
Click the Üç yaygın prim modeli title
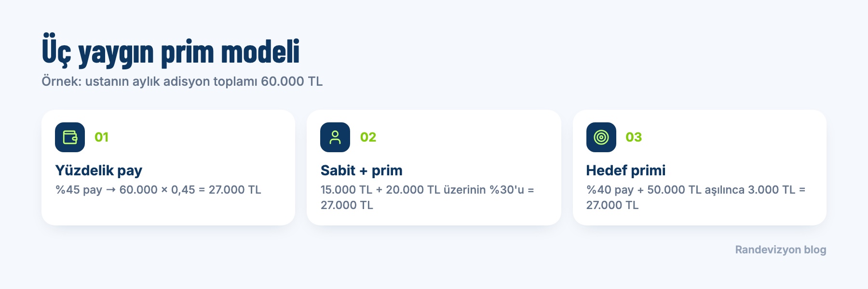171,51
